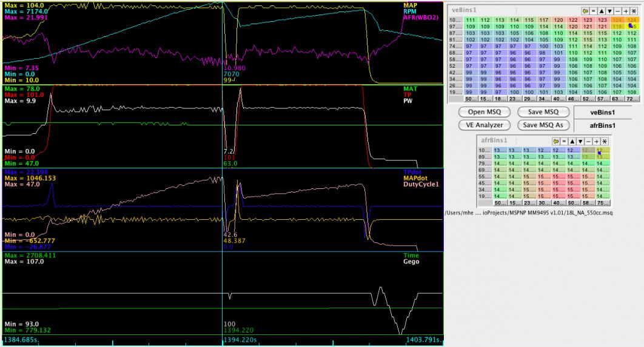Select the cell with value 122 in veBins1
This screenshot has height=347, width=644.
coord(573,21)
